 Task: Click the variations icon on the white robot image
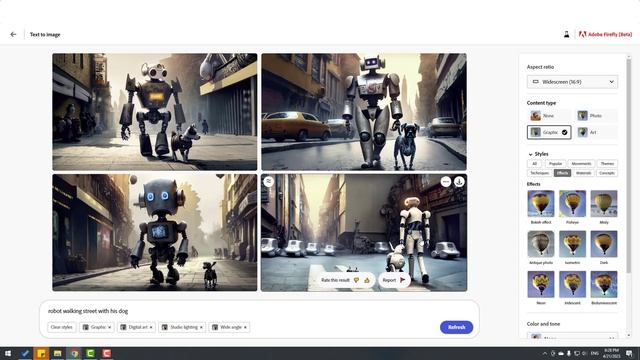click(x=269, y=182)
